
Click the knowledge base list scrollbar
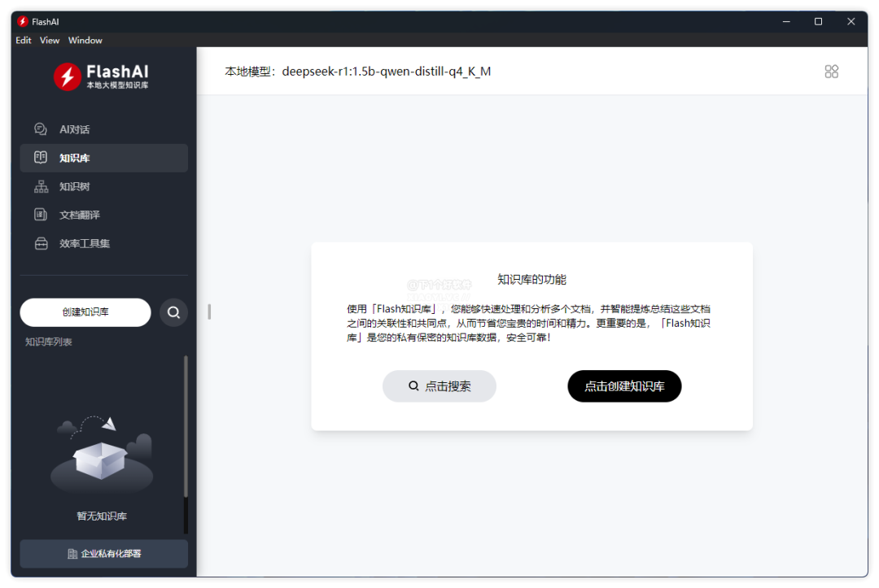(x=186, y=425)
